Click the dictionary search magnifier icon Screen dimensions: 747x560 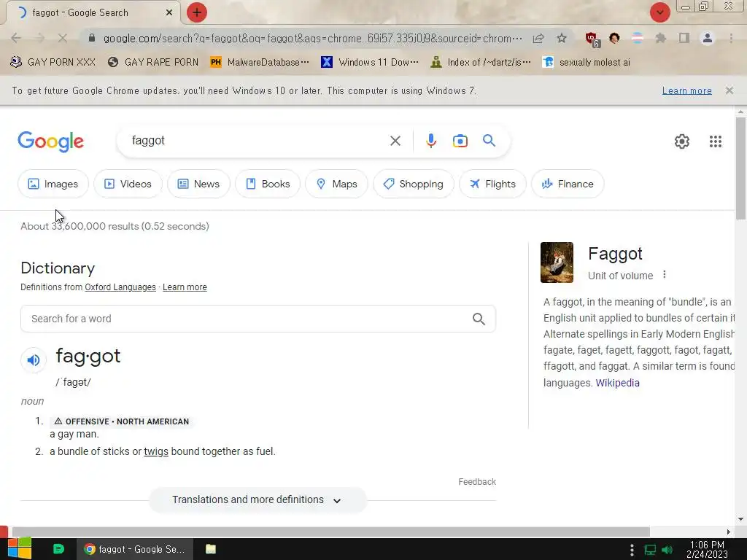[479, 319]
